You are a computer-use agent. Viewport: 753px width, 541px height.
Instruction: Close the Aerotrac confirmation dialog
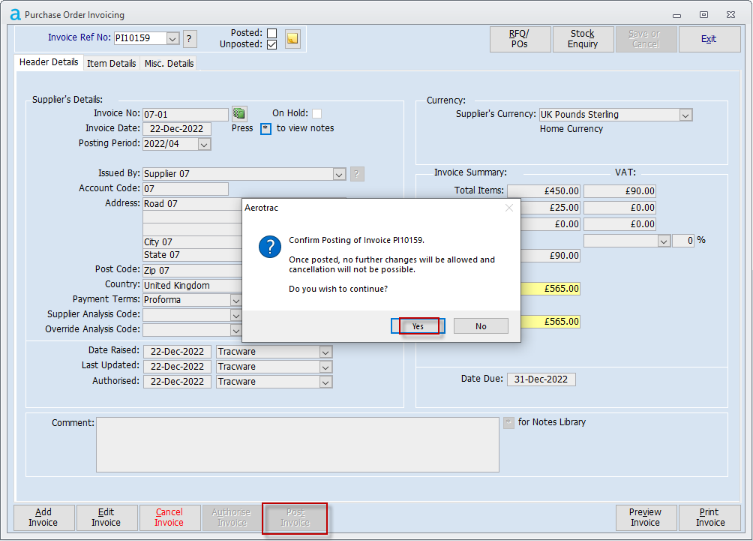coord(509,208)
